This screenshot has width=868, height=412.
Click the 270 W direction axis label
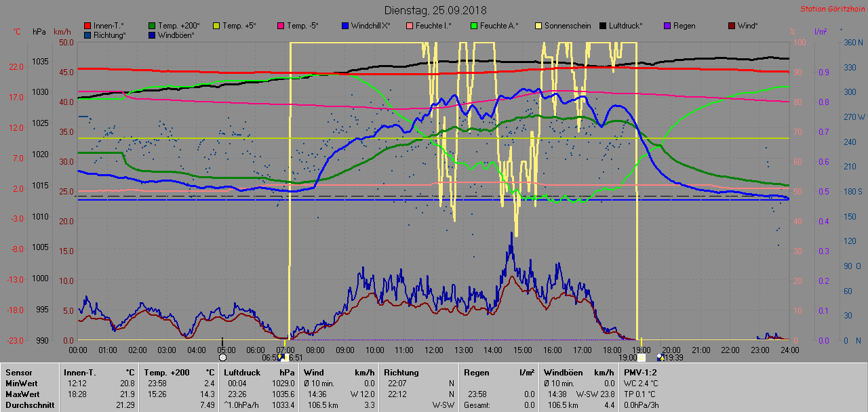pos(853,117)
